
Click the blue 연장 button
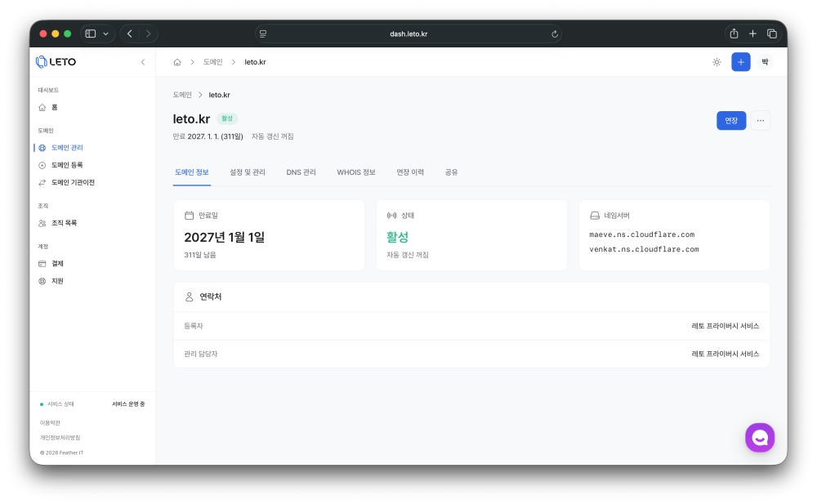[x=730, y=121]
